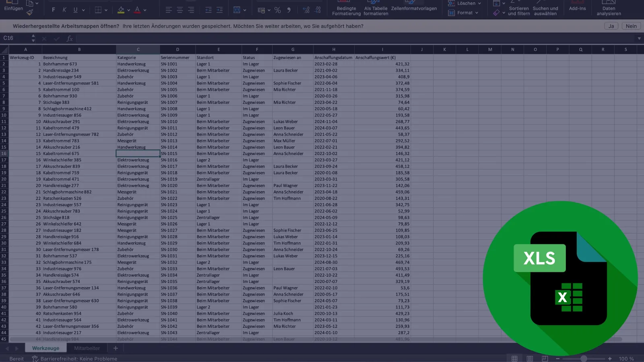The height and width of the screenshot is (362, 644).
Task: Select column H header
Action: 334,49
